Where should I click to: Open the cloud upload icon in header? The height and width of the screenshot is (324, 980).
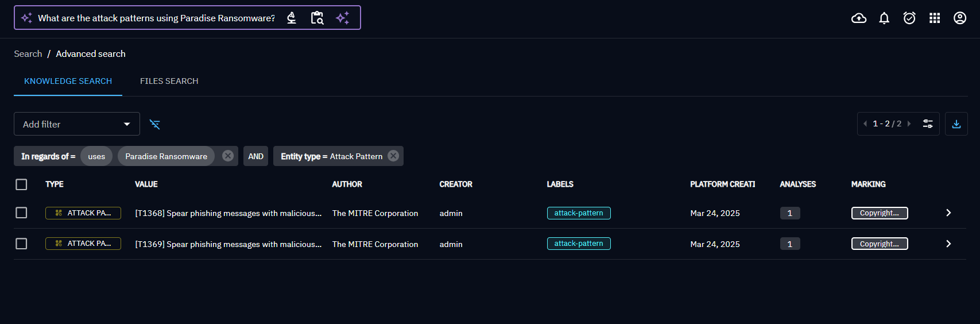tap(859, 18)
